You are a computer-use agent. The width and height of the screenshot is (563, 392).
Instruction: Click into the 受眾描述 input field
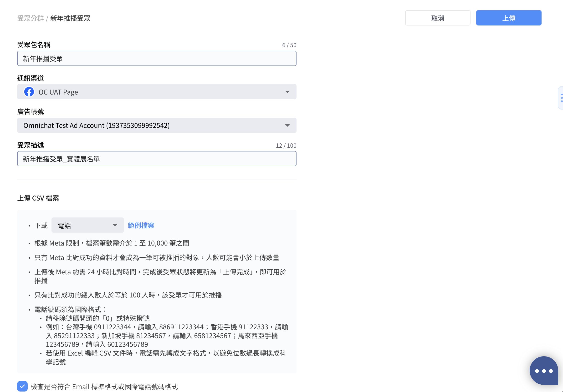[x=156, y=159]
